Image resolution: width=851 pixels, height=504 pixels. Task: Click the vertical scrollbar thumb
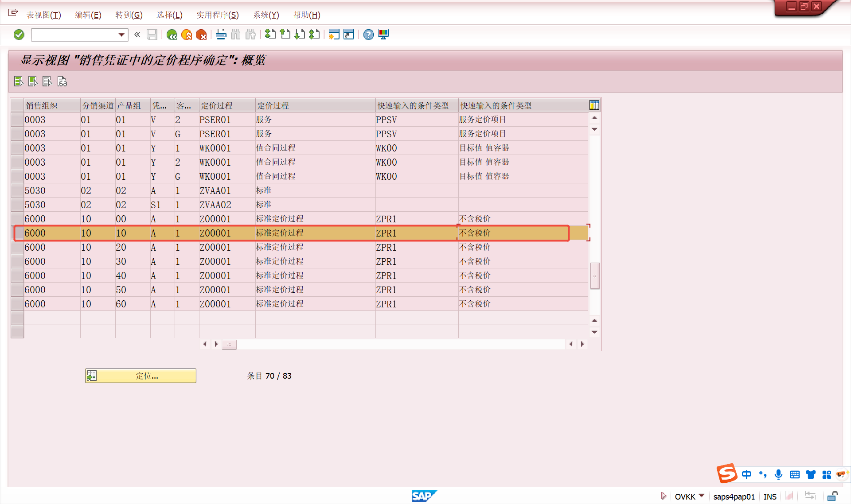[x=595, y=276]
